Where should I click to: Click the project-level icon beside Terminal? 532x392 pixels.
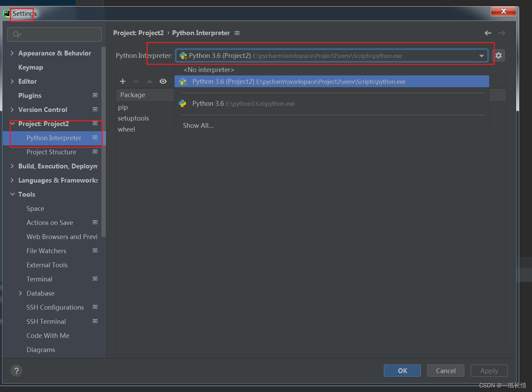point(95,279)
